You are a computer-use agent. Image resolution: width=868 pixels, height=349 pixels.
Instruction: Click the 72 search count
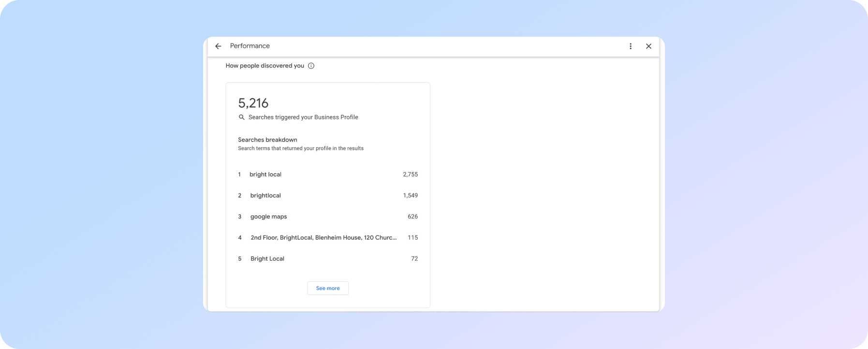click(x=414, y=259)
